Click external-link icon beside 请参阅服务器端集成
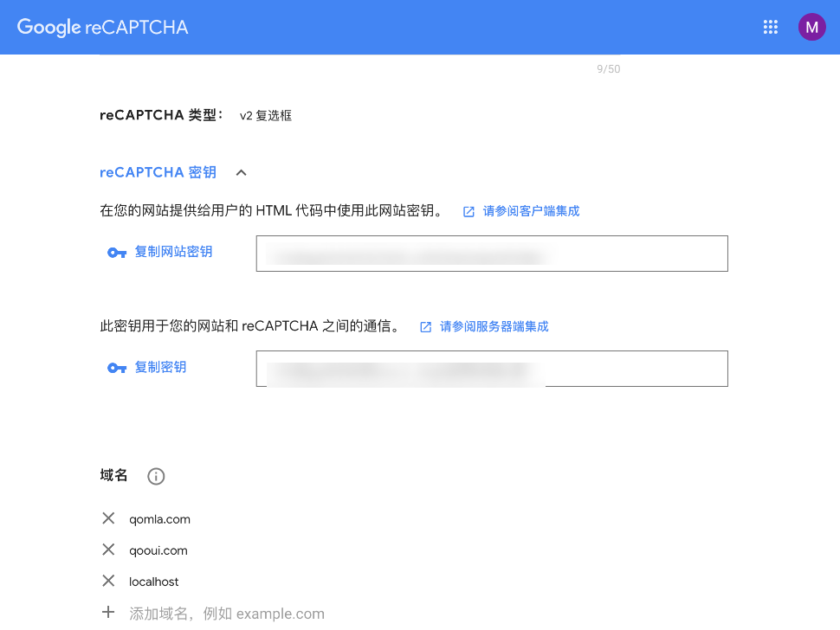The width and height of the screenshot is (840, 630). click(426, 327)
